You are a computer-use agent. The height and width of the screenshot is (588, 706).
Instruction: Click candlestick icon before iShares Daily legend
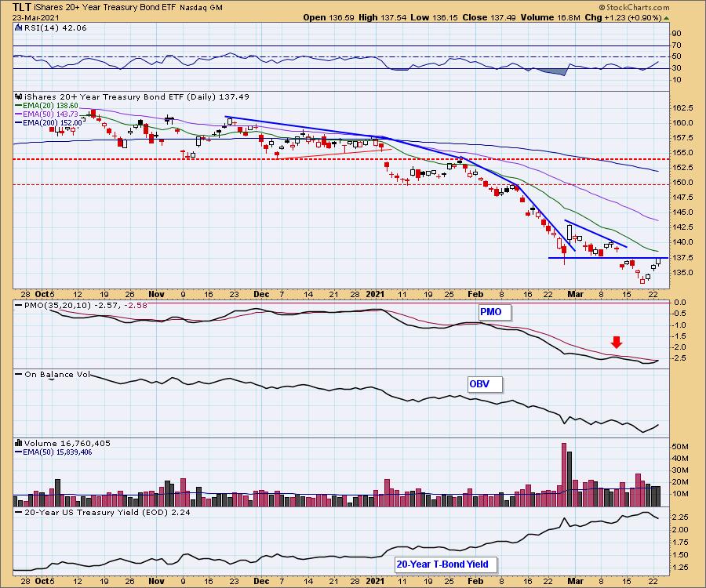click(x=19, y=96)
